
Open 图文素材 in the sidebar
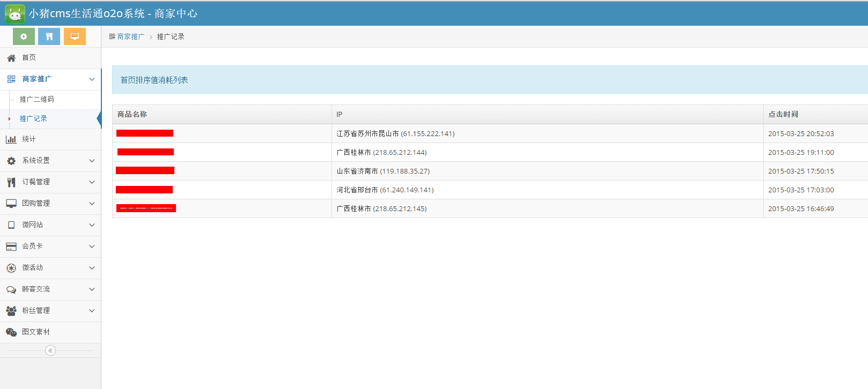point(36,332)
